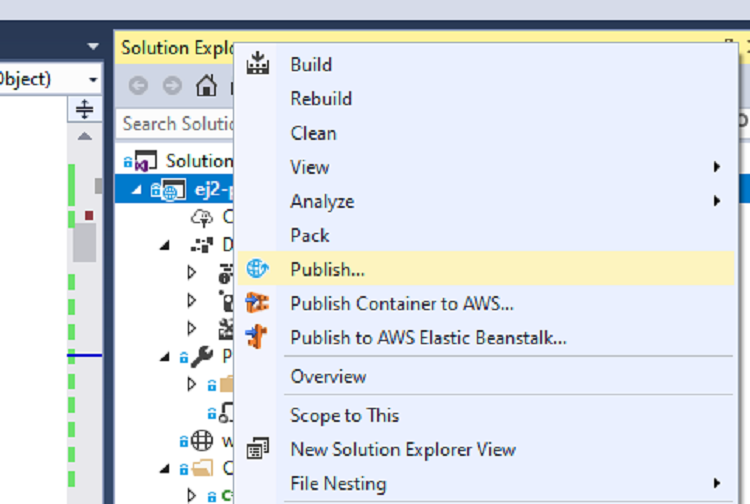Click the editor split handle icon

tap(84, 109)
